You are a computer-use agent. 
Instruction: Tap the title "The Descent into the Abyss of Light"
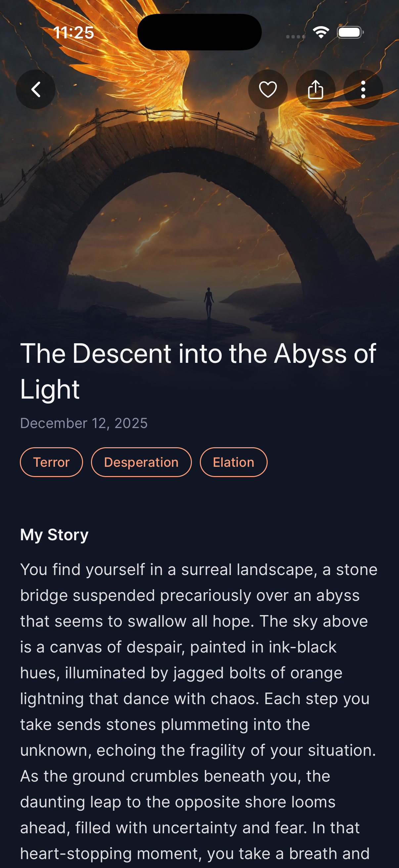click(198, 371)
